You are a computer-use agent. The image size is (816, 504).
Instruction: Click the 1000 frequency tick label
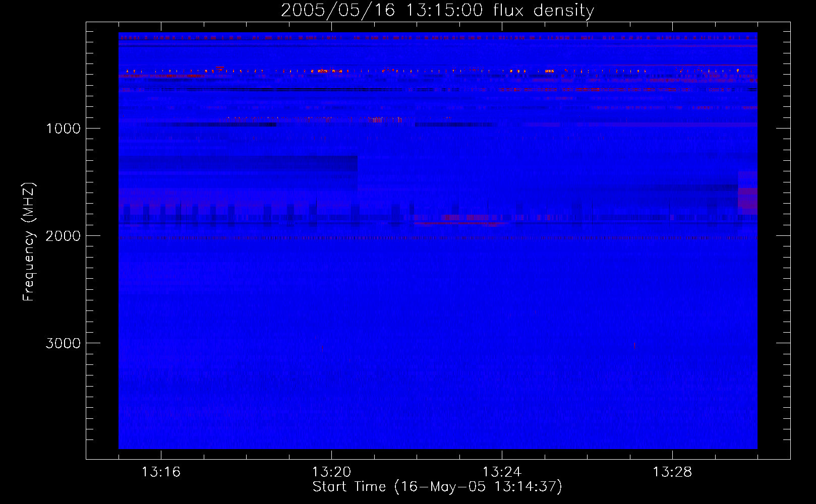click(63, 129)
